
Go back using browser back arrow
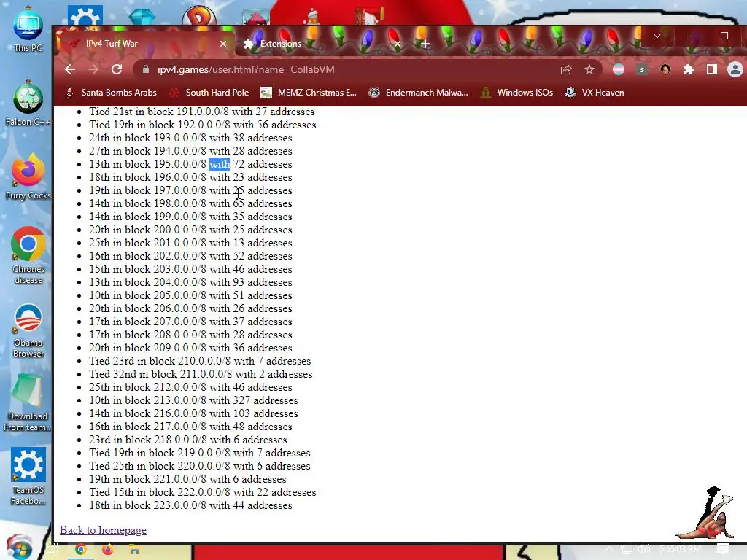(x=70, y=69)
